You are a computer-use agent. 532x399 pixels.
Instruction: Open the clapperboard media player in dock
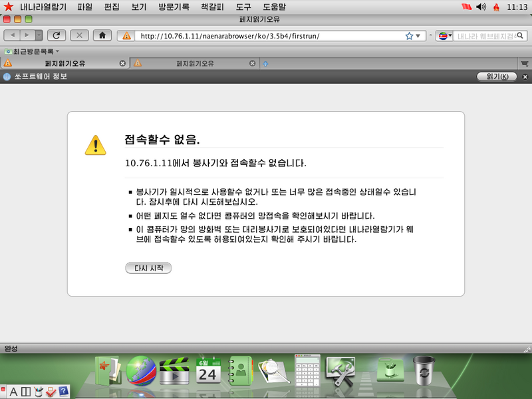(x=174, y=371)
